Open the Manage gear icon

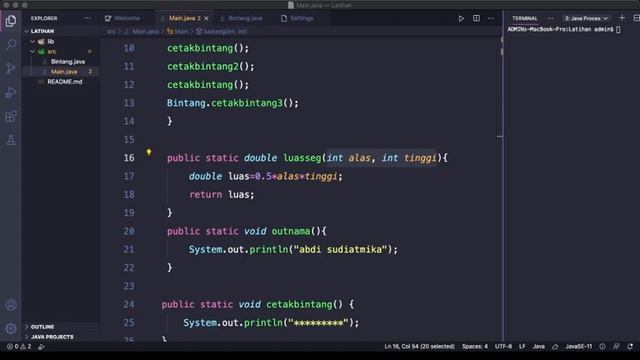[11, 328]
